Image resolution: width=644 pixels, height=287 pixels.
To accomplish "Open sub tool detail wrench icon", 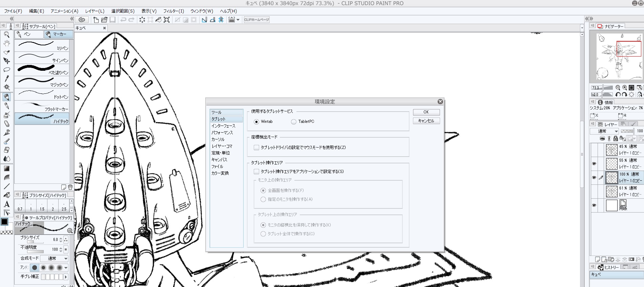I will 70,230.
